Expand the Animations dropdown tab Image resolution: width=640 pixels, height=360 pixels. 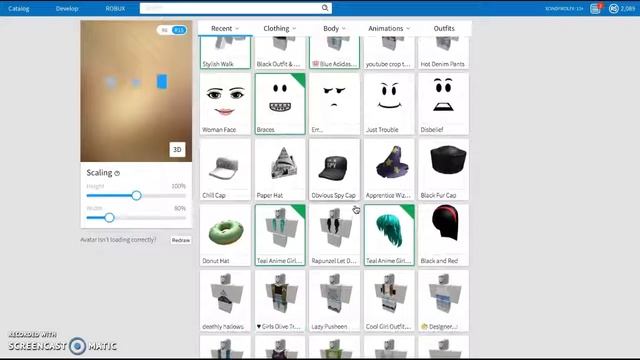point(389,29)
